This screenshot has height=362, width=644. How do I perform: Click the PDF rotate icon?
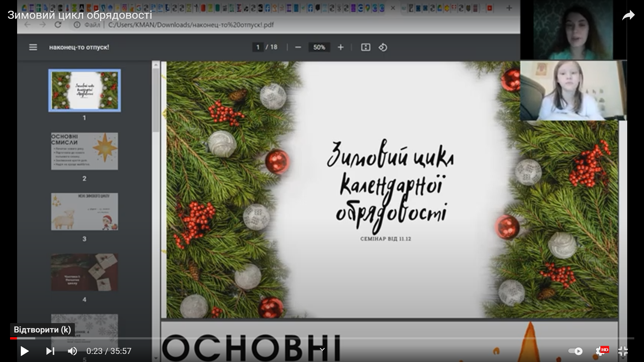[383, 47]
